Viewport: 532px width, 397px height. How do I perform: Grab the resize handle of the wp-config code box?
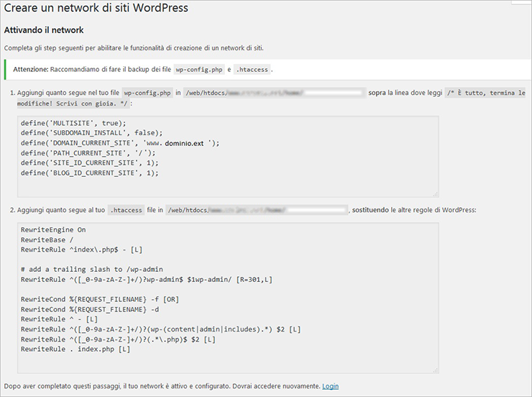pyautogui.click(x=435, y=194)
